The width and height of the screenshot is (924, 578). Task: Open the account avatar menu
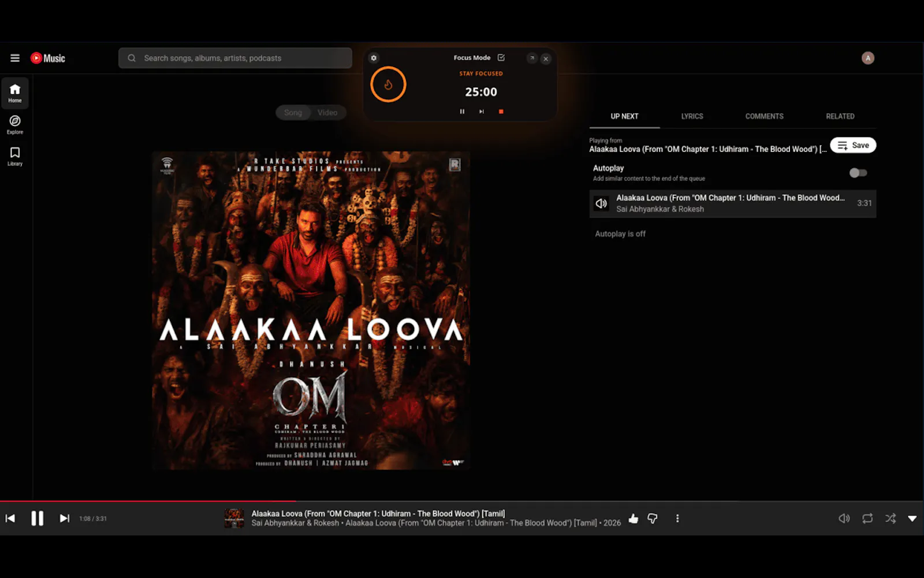coord(868,58)
